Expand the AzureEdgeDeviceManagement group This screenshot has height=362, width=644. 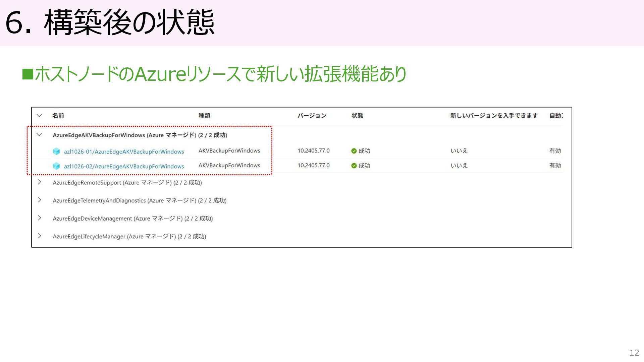39,218
